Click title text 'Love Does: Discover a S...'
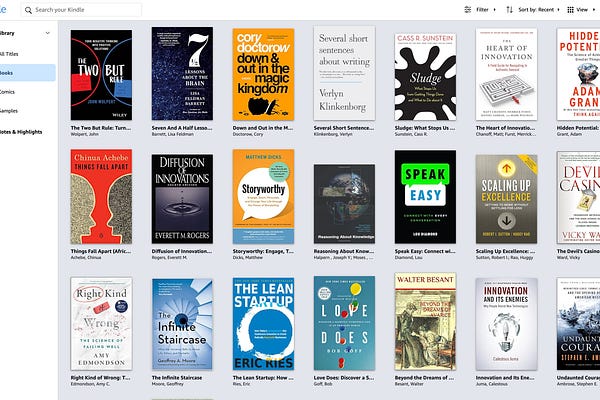 344,378
